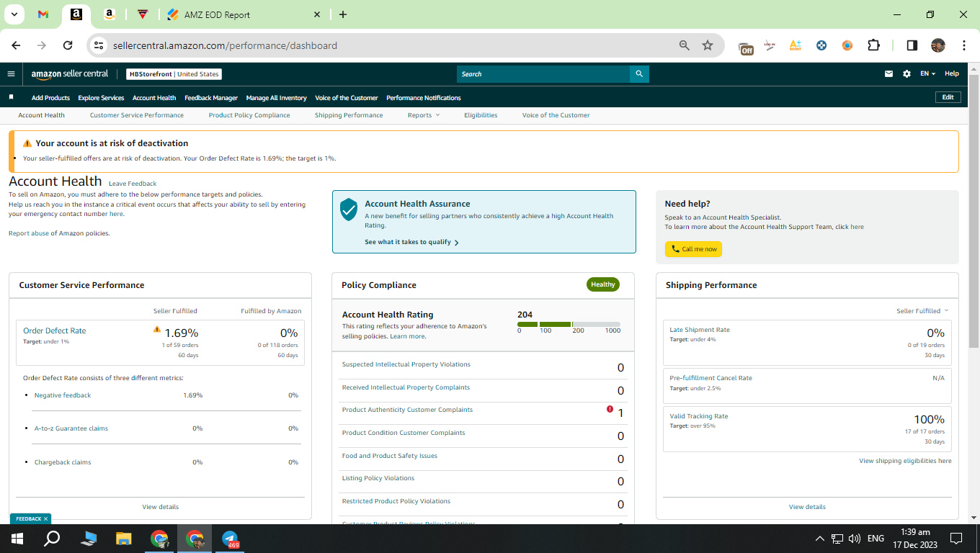980x553 pixels.
Task: Show hidden system tray icons
Action: tap(820, 539)
